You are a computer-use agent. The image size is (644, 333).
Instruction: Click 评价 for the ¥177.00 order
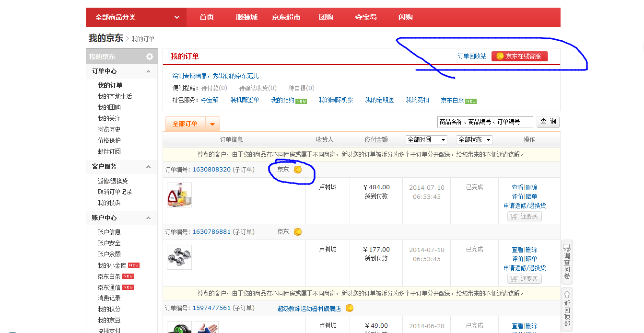click(x=517, y=259)
